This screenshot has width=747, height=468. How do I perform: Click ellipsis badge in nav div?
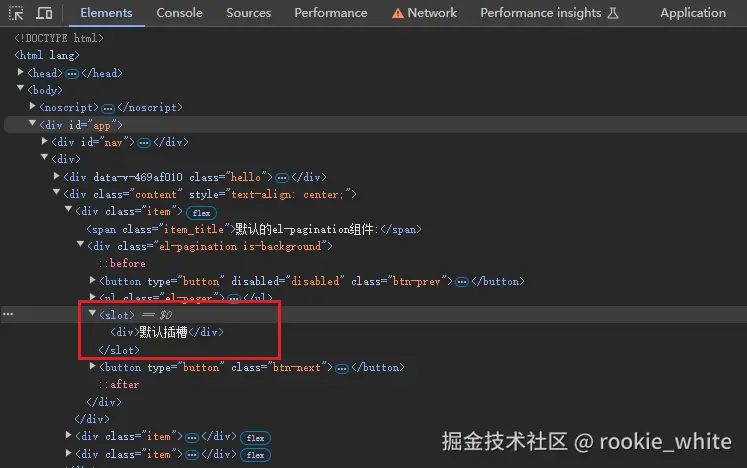pyautogui.click(x=144, y=143)
